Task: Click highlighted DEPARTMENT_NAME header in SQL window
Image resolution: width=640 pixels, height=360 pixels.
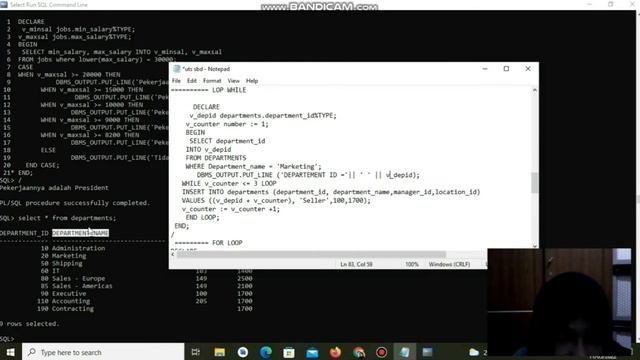Action: [80, 233]
